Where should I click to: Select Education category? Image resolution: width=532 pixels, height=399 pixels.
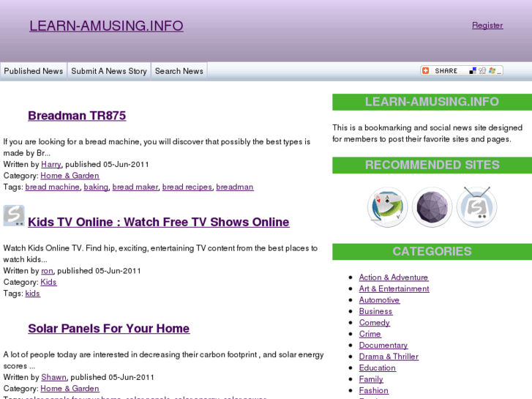click(378, 368)
